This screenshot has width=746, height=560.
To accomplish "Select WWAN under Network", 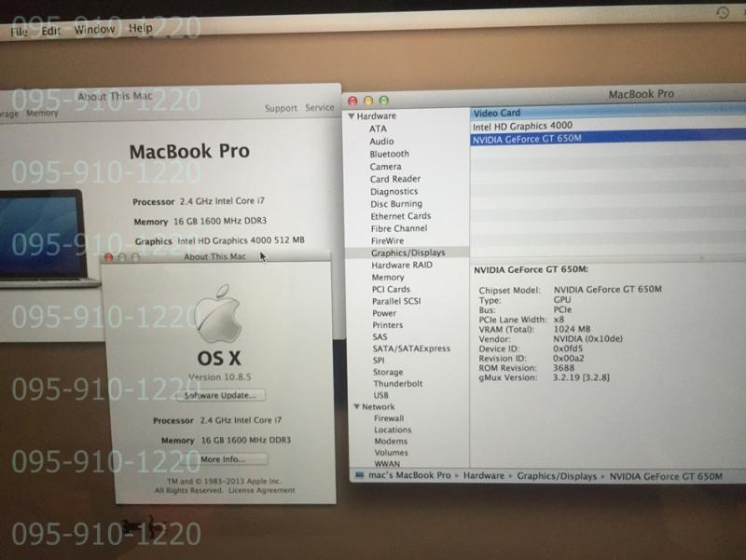I will tap(387, 463).
